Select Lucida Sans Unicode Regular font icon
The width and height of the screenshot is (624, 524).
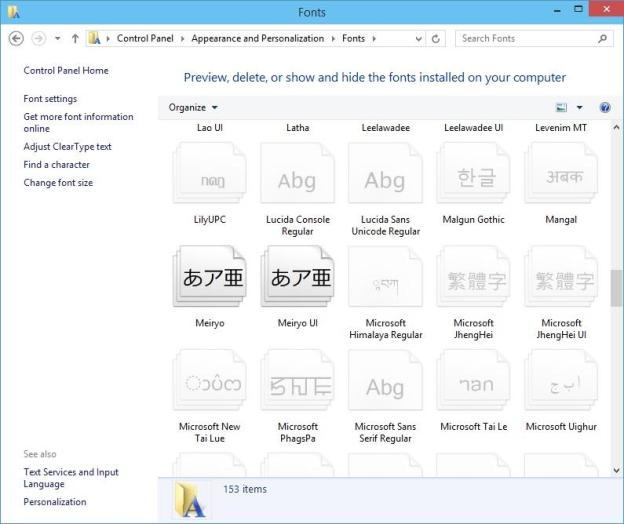[385, 173]
